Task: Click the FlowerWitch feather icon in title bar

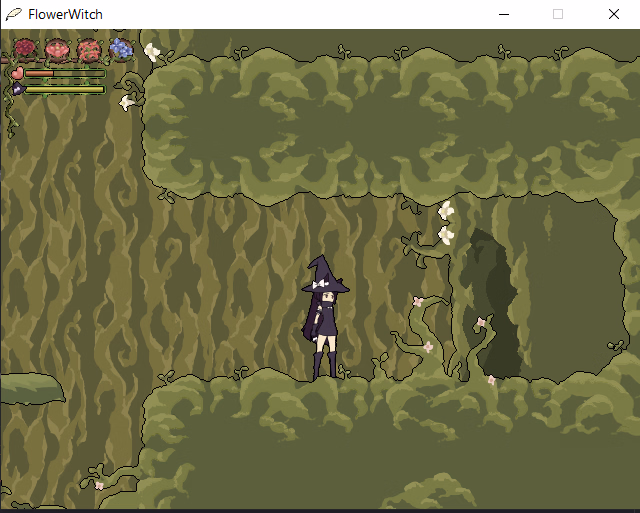Action: click(x=14, y=15)
